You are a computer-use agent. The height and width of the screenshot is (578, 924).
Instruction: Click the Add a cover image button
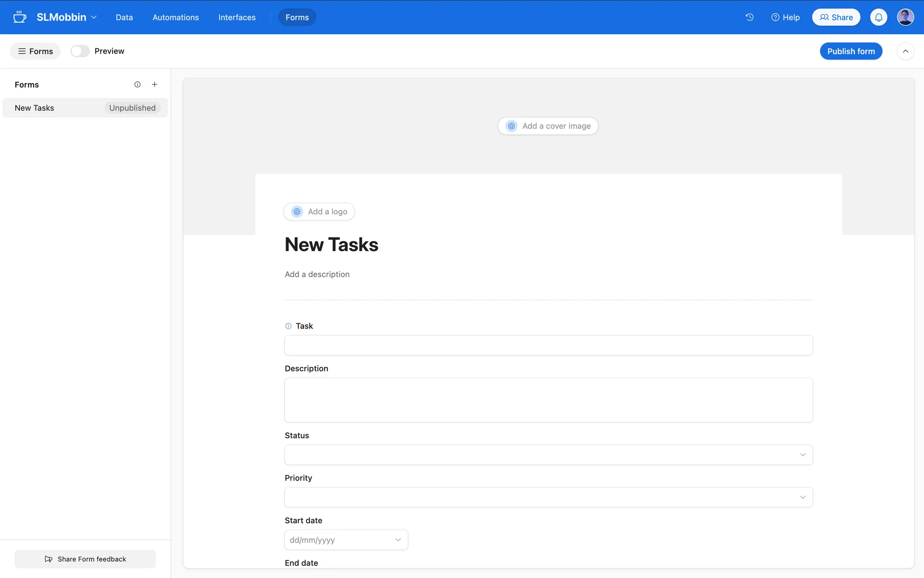pyautogui.click(x=548, y=126)
